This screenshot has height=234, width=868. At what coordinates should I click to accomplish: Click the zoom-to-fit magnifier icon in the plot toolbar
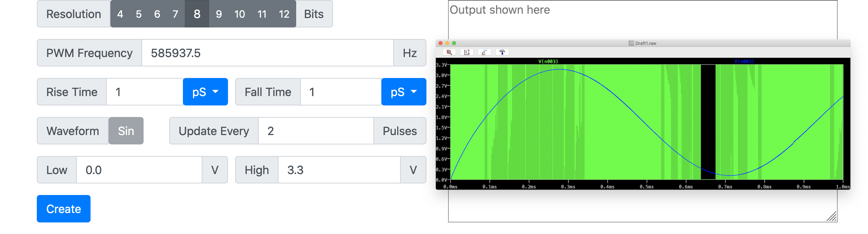click(449, 52)
